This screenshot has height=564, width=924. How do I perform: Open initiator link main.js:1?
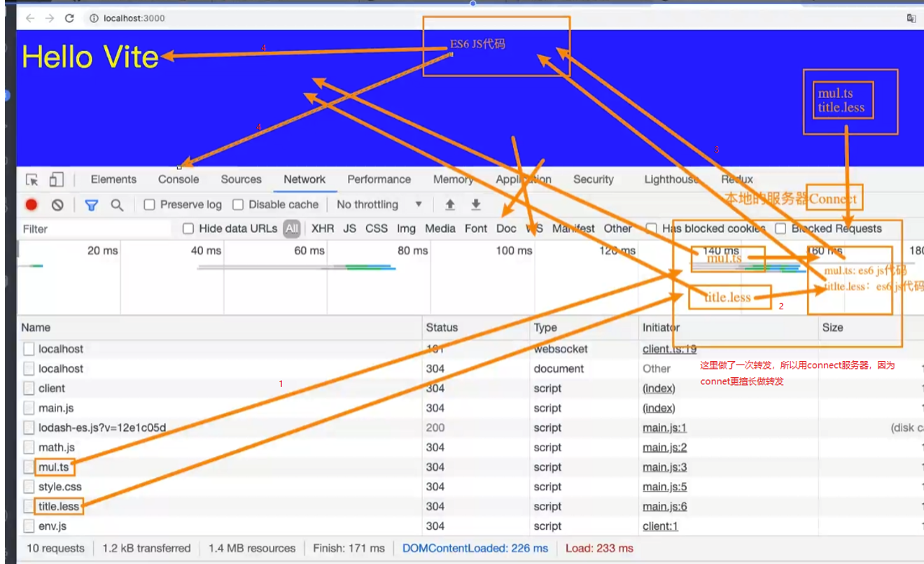(x=664, y=428)
